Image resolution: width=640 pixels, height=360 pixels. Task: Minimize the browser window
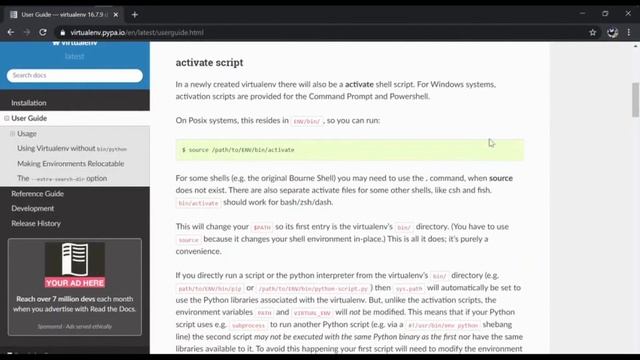pos(582,13)
